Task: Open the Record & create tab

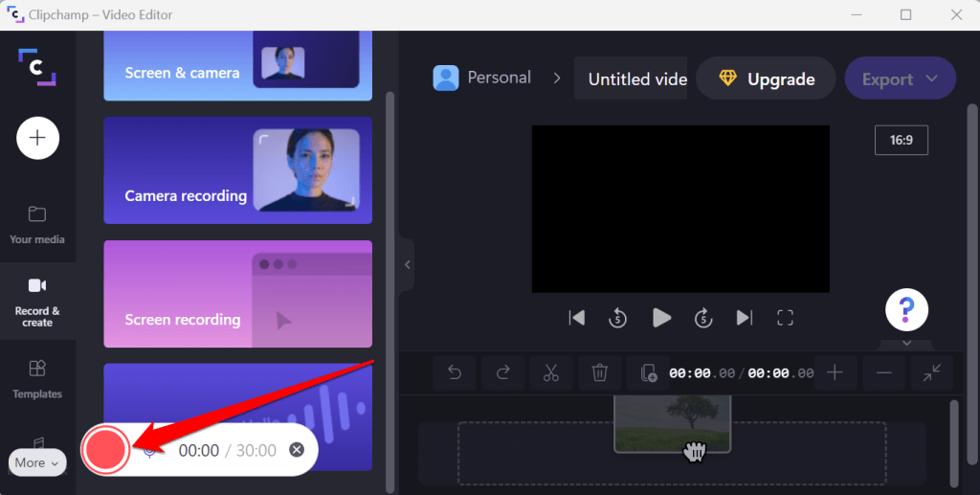Action: point(37,302)
